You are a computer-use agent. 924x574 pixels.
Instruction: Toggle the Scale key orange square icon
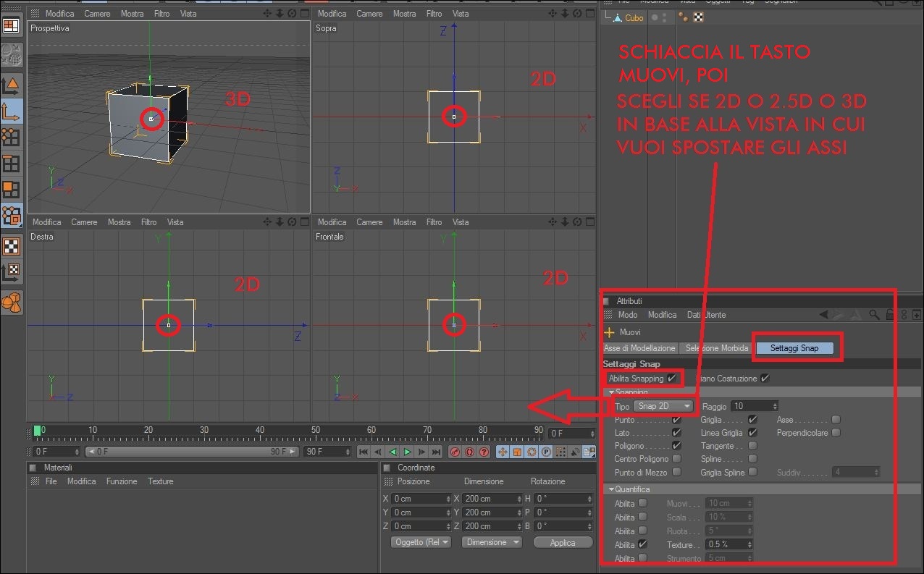pyautogui.click(x=517, y=452)
